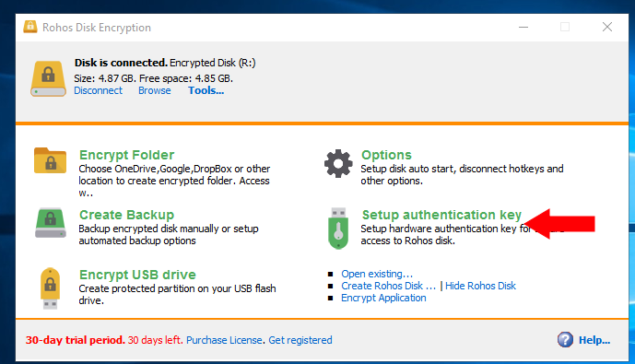This screenshot has width=635, height=364.
Task: Click the Encrypt USB drive padlock icon
Action: pos(50,288)
